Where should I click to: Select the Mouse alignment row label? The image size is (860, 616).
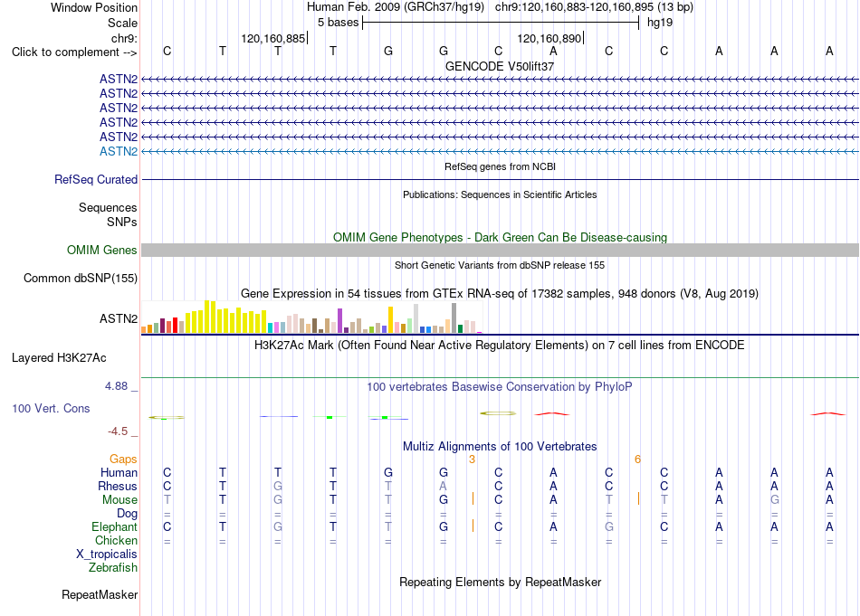(119, 500)
